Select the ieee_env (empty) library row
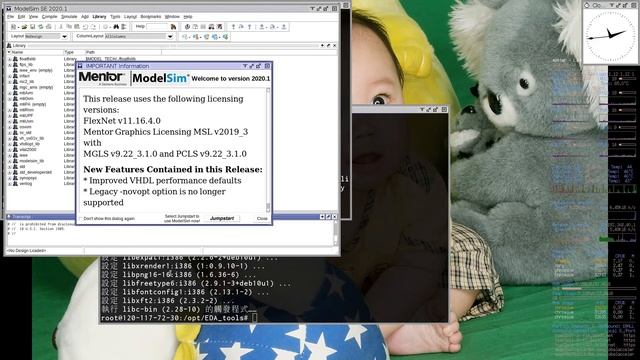 (41, 70)
